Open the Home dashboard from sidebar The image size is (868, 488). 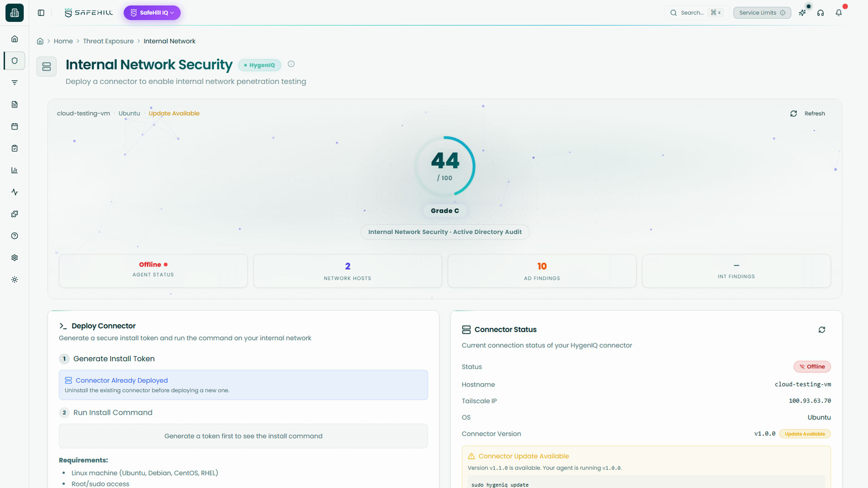coord(14,39)
